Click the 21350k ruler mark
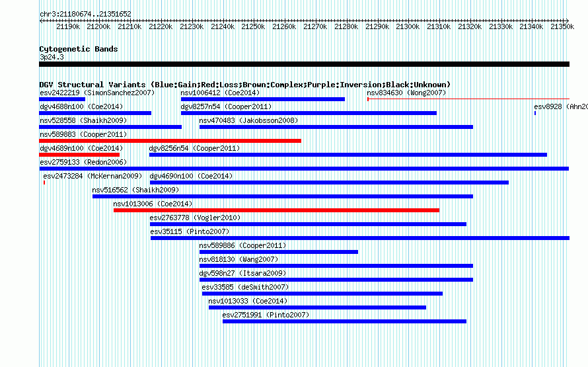Screen dimensions: 588x367 pos(562,26)
